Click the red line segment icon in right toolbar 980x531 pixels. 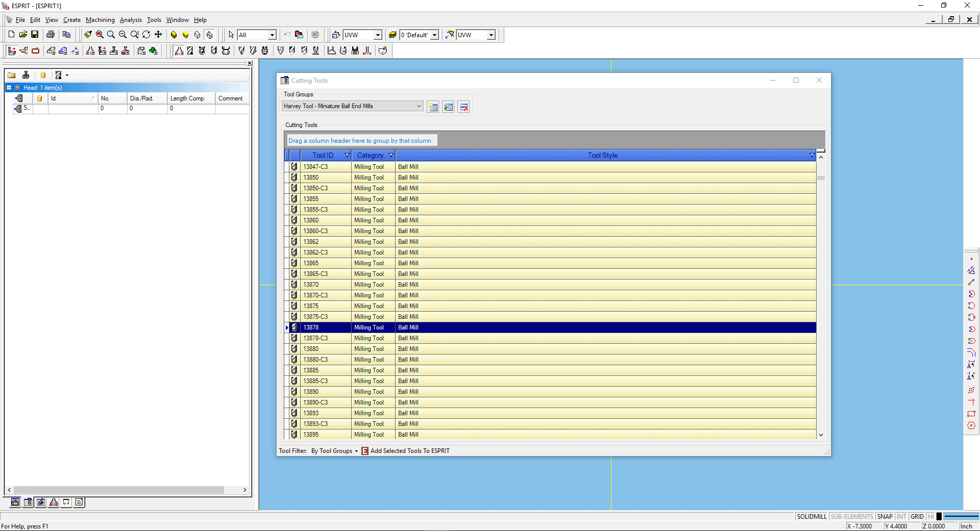point(971,282)
